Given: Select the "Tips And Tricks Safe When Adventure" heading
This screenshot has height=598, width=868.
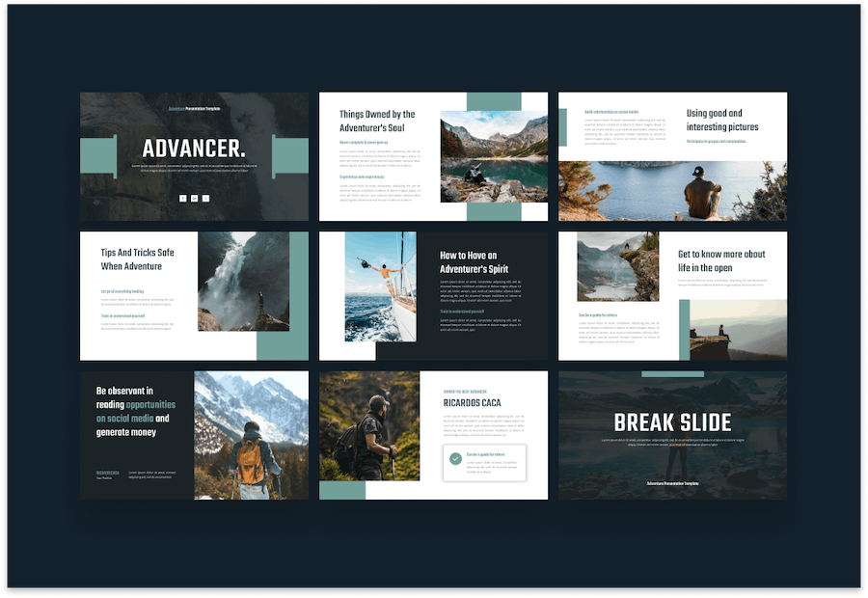Looking at the screenshot, I should (137, 259).
